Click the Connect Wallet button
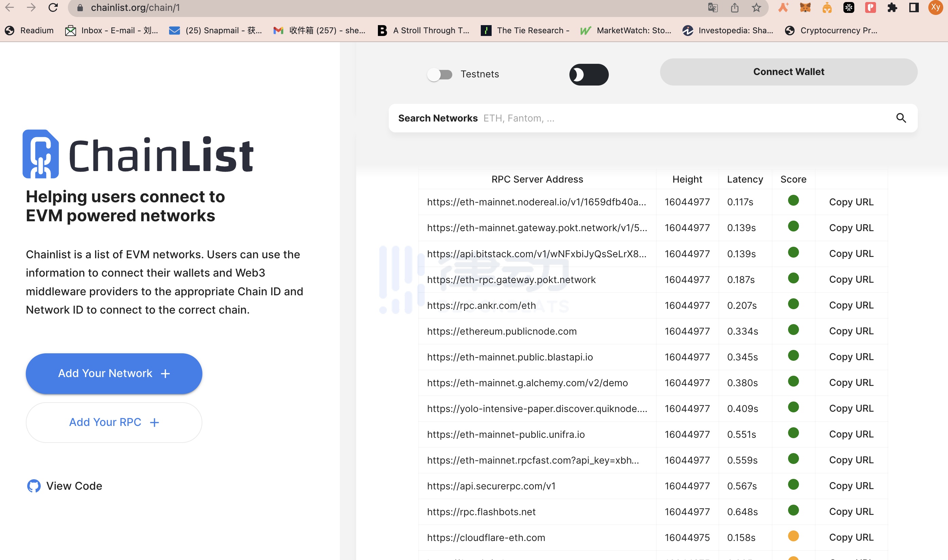948x560 pixels. (788, 72)
